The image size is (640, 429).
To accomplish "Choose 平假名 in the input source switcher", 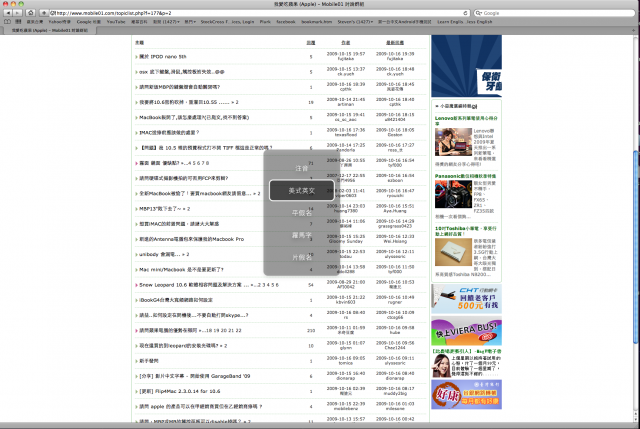I will point(302,213).
